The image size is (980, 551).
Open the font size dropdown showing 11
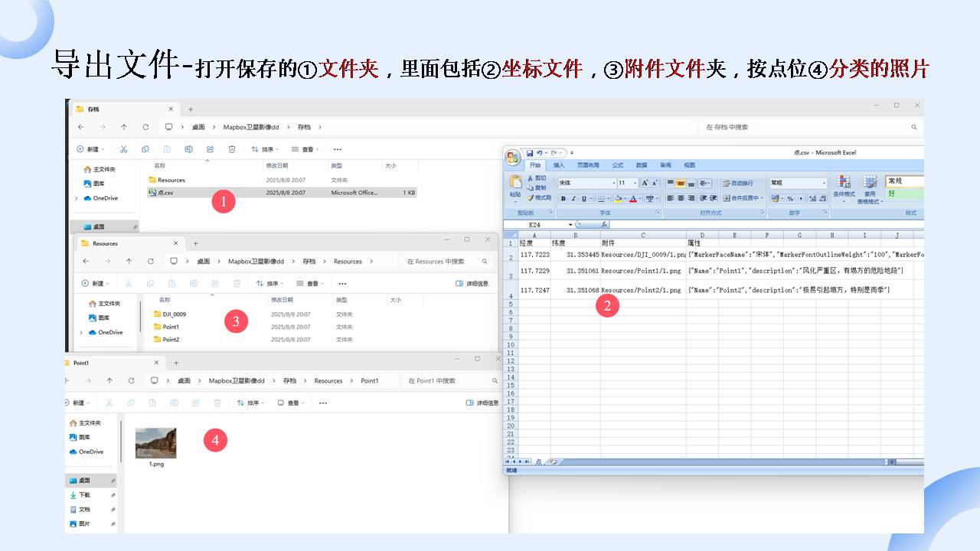pyautogui.click(x=635, y=183)
